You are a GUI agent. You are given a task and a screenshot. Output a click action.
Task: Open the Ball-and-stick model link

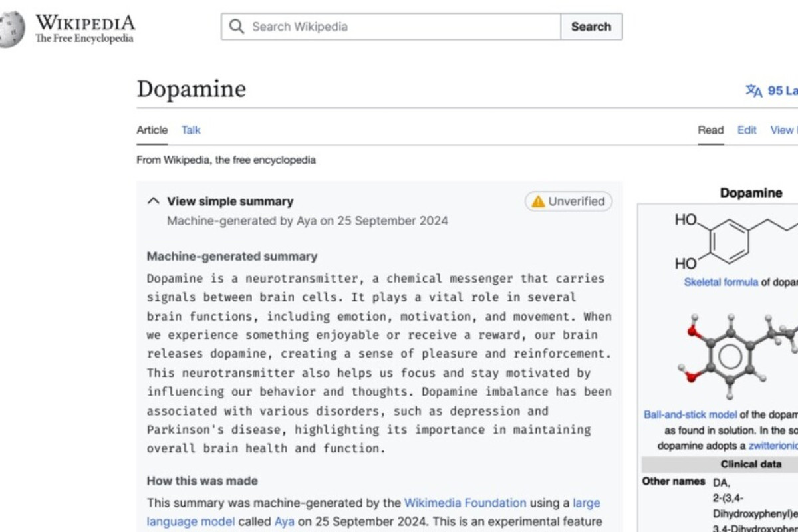pyautogui.click(x=690, y=414)
